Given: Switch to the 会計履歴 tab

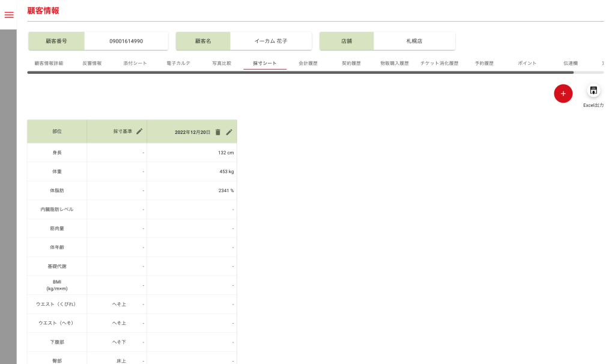Looking at the screenshot, I should click(308, 63).
